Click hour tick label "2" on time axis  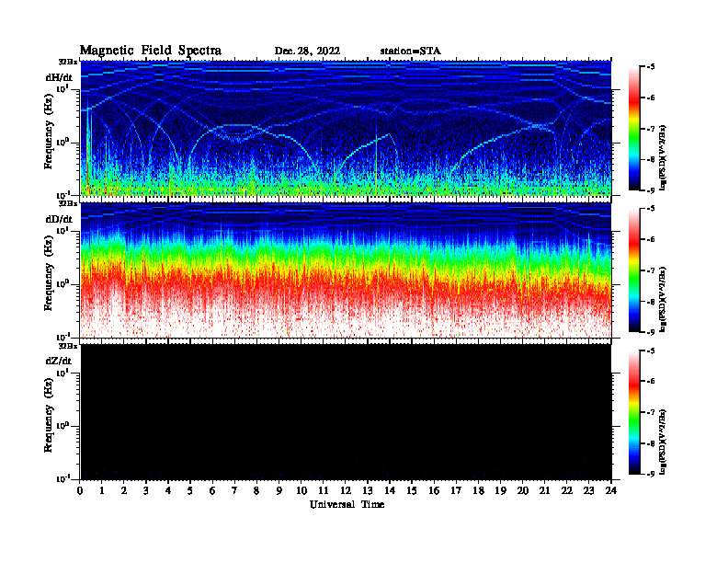(x=124, y=490)
